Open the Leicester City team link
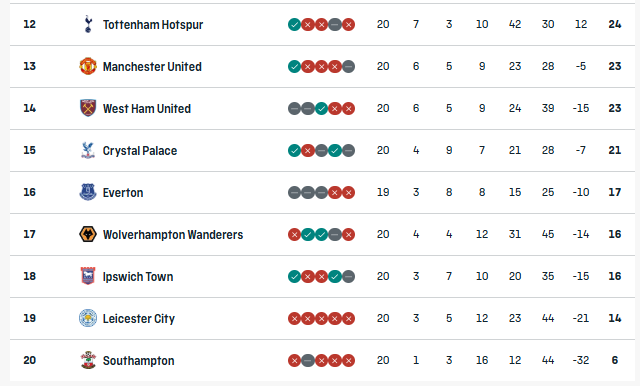 pyautogui.click(x=139, y=319)
